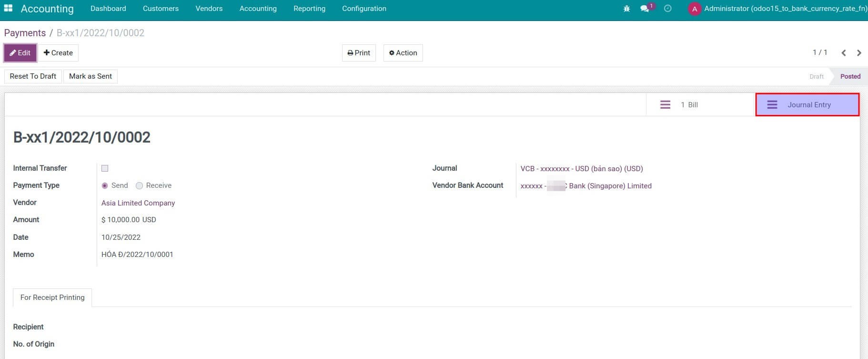This screenshot has height=359, width=868.
Task: Select the Receive payment type
Action: pyautogui.click(x=139, y=185)
